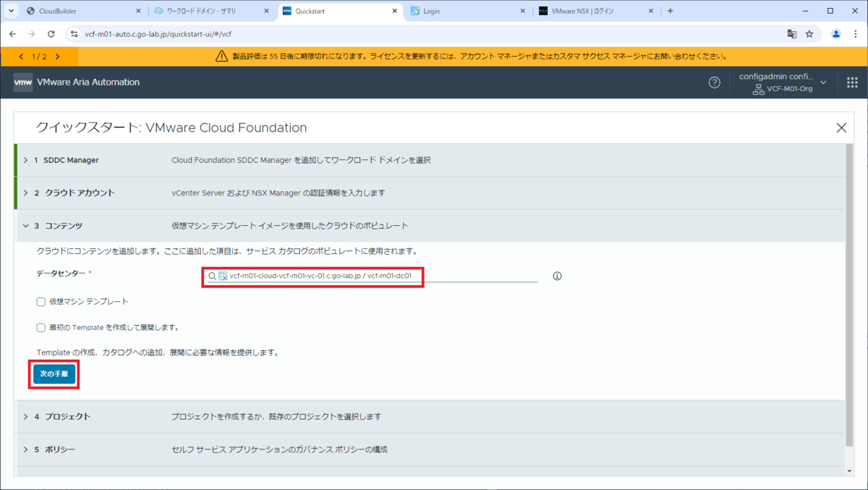Viewport: 868px width, 490px height.
Task: Click the license expiration banner text
Action: 479,56
